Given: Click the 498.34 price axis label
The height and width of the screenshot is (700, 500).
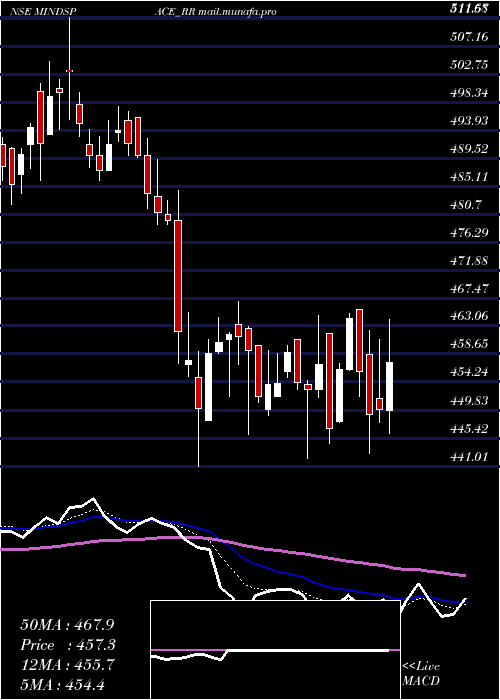Looking at the screenshot, I should 469,93.
